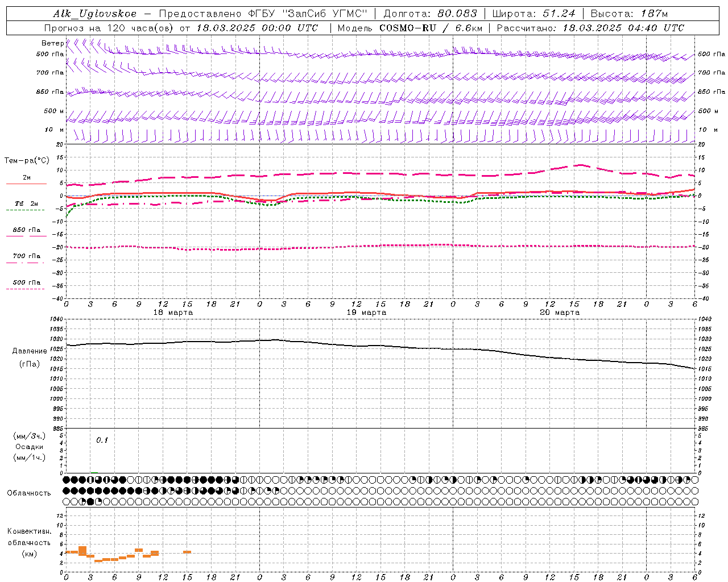Image resolution: width=728 pixels, height=582 pixels.
Task: Click the (км) unit label of convective panel
Action: point(29,554)
